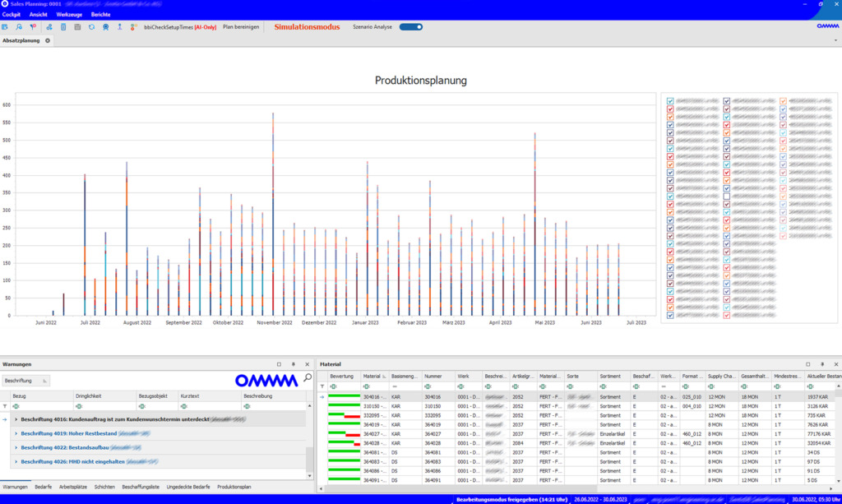The width and height of the screenshot is (842, 504).
Task: Open the Werkzeuge menu
Action: pos(69,15)
